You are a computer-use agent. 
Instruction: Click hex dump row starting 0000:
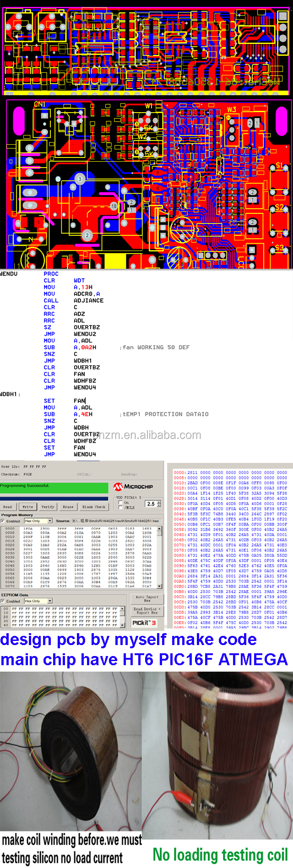point(231,472)
